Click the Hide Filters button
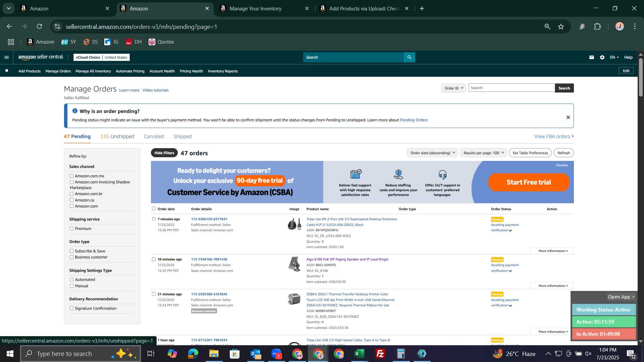This screenshot has height=362, width=644. (x=164, y=153)
